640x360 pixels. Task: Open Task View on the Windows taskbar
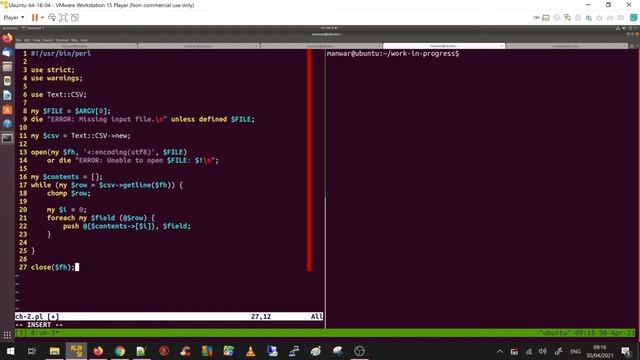click(32, 351)
